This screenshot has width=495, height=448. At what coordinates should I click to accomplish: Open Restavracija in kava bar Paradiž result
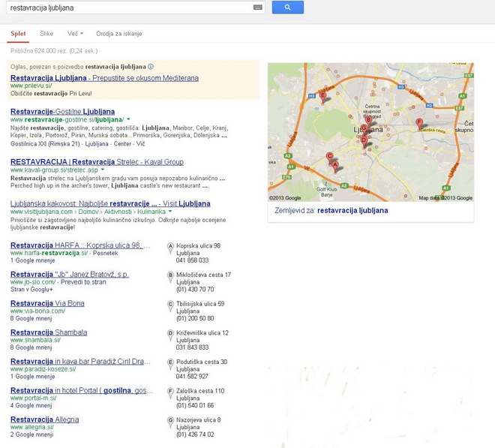tap(80, 362)
